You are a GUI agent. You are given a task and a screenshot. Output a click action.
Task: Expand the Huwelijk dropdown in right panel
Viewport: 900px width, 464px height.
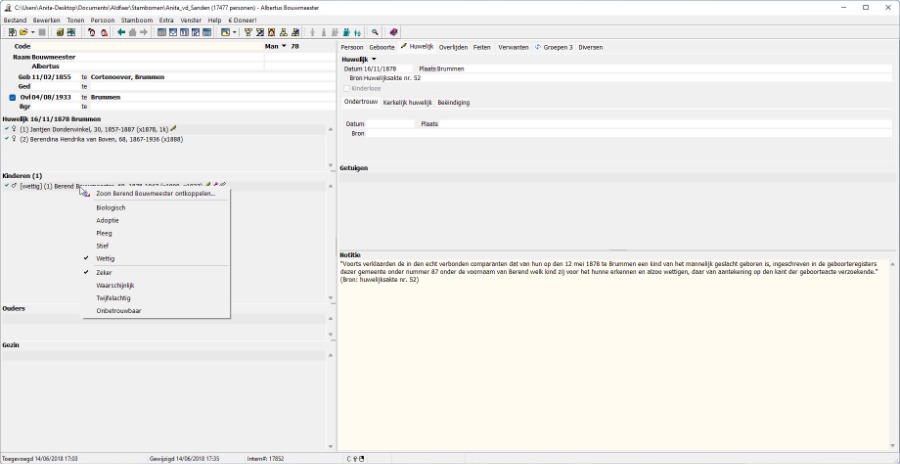coord(374,59)
